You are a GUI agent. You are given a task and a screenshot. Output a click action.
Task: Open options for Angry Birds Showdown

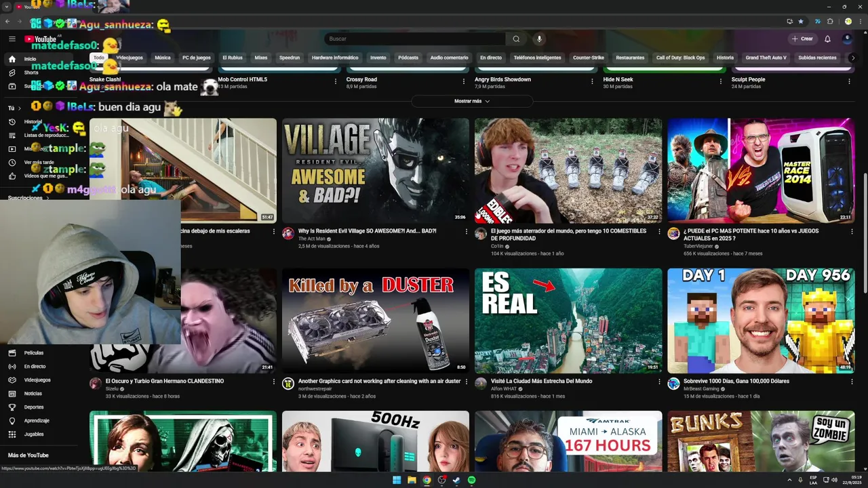(x=592, y=81)
